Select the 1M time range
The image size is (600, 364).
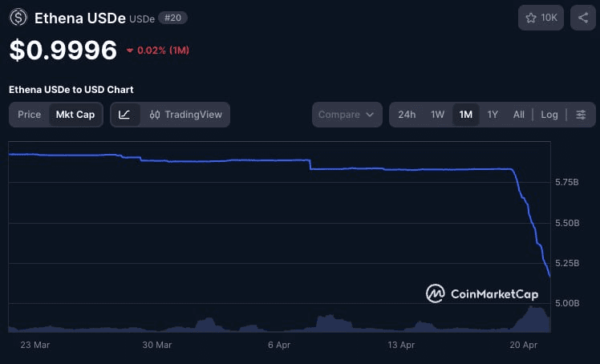pyautogui.click(x=465, y=115)
